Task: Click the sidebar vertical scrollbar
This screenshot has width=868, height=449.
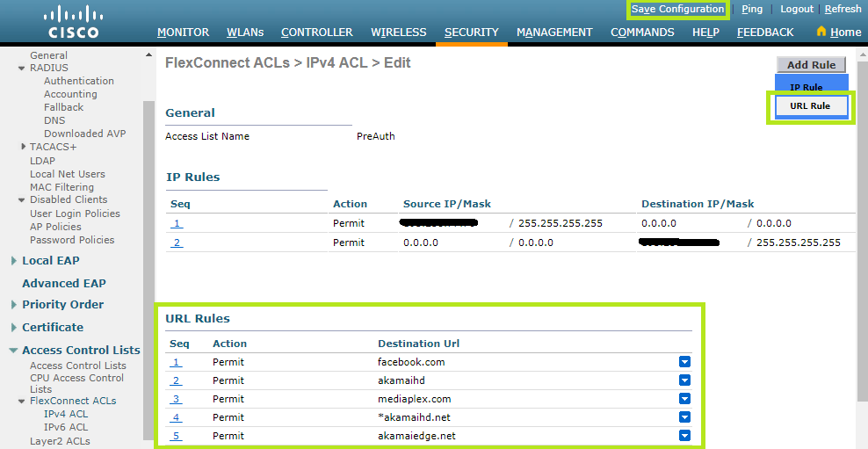Action: pos(148,264)
